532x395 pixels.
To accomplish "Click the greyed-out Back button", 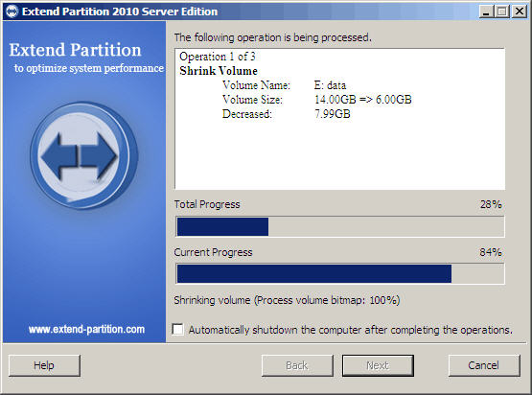I will tap(297, 365).
